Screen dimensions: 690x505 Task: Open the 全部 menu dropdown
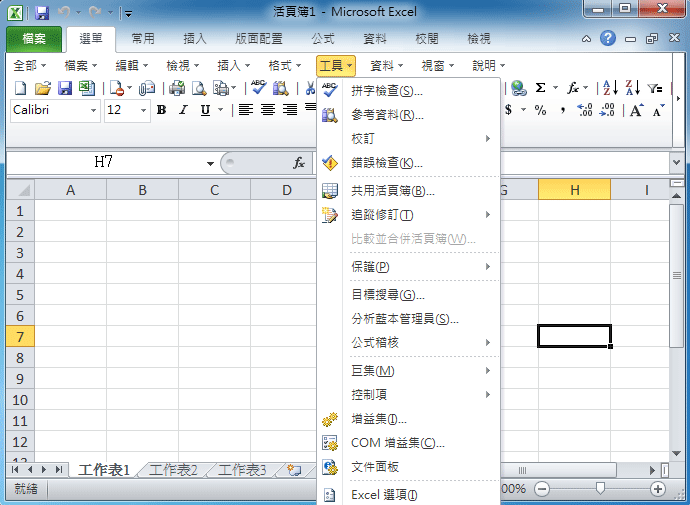29,66
